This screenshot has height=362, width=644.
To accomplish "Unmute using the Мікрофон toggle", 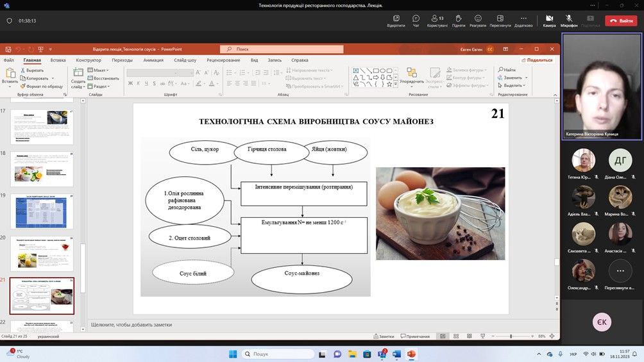I will tap(568, 19).
